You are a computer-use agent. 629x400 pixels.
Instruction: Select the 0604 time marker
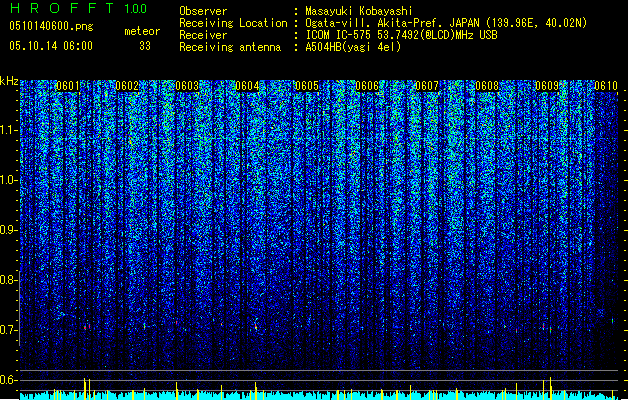pyautogui.click(x=247, y=86)
